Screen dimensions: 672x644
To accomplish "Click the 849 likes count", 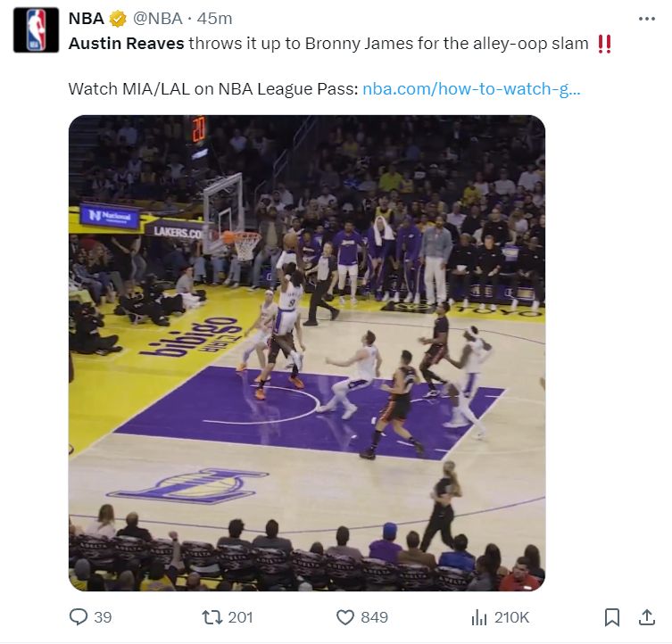I will pos(375,617).
